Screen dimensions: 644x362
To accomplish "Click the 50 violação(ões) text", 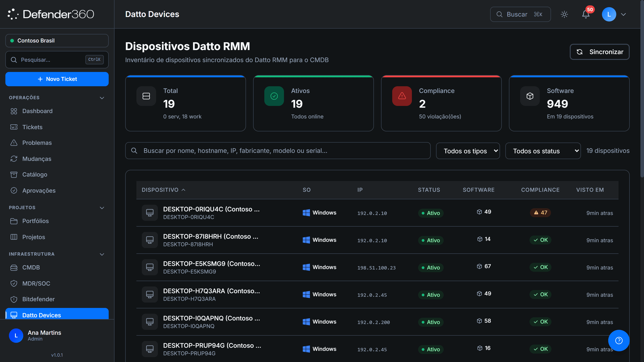I will [440, 116].
